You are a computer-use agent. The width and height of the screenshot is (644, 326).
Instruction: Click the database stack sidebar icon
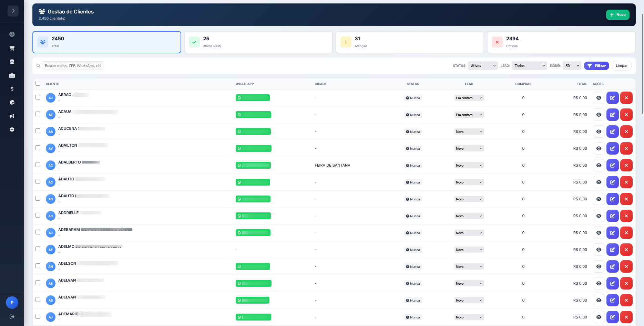[x=12, y=62]
